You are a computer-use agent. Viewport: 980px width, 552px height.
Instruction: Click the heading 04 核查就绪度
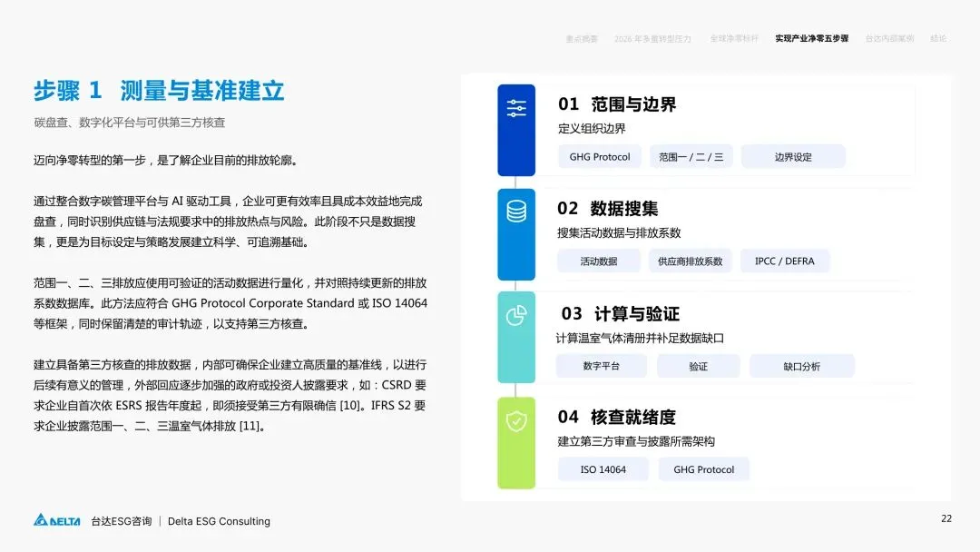(617, 417)
